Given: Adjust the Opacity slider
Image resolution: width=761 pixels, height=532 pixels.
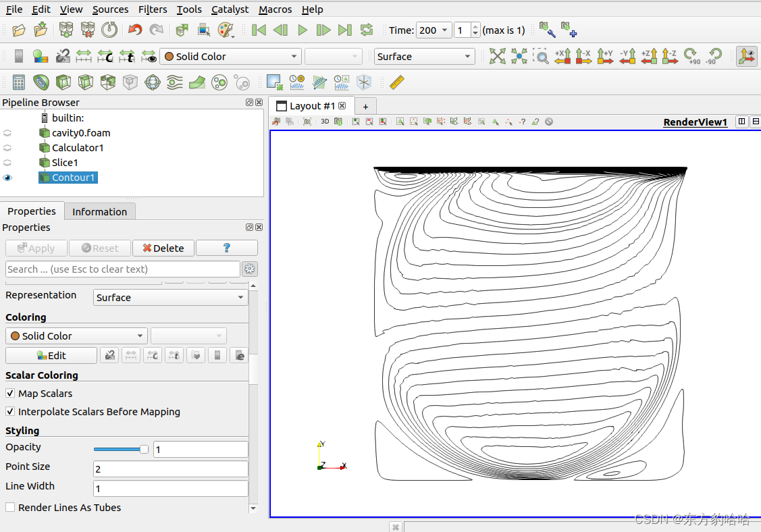Looking at the screenshot, I should pos(143,449).
